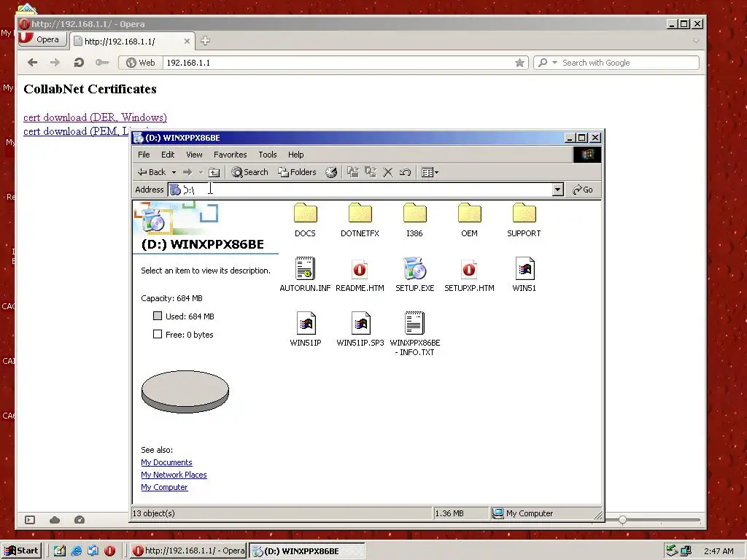Click the History toolbar icon in Explorer
This screenshot has width=747, height=560.
[x=331, y=172]
